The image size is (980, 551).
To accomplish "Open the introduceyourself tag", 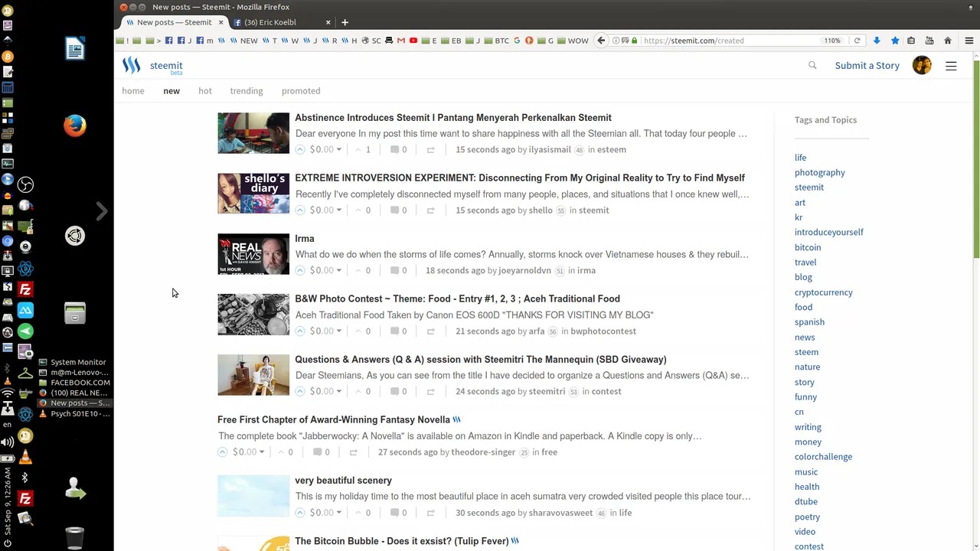I will coord(829,232).
